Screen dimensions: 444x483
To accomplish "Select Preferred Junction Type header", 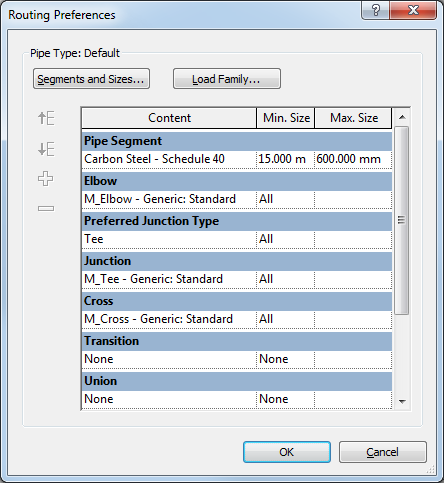I will click(x=237, y=221).
